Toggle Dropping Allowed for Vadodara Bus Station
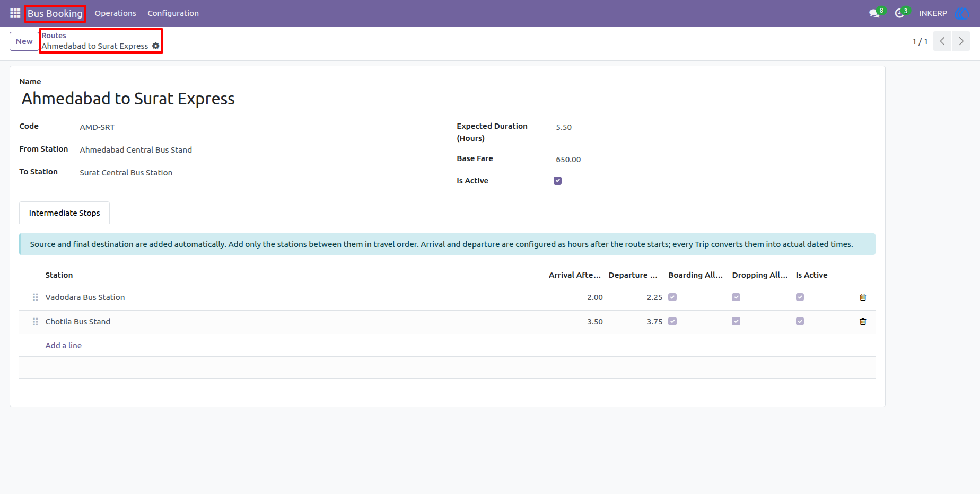980x494 pixels. (736, 297)
